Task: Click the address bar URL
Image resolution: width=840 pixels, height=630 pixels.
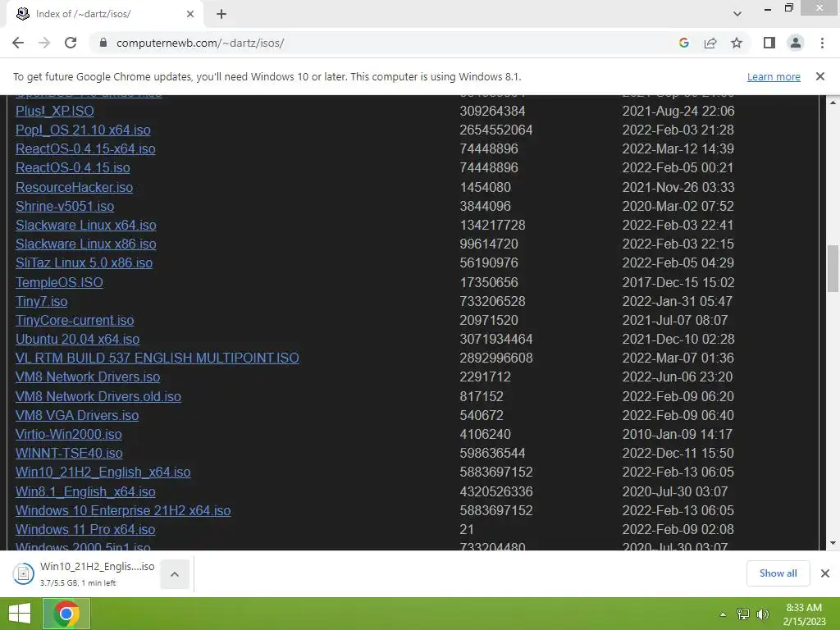Action: [200, 43]
